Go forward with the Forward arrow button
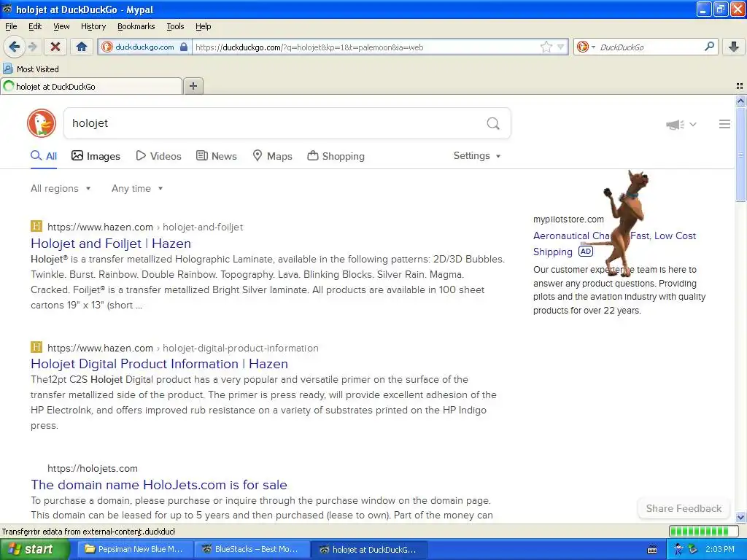 tap(32, 47)
